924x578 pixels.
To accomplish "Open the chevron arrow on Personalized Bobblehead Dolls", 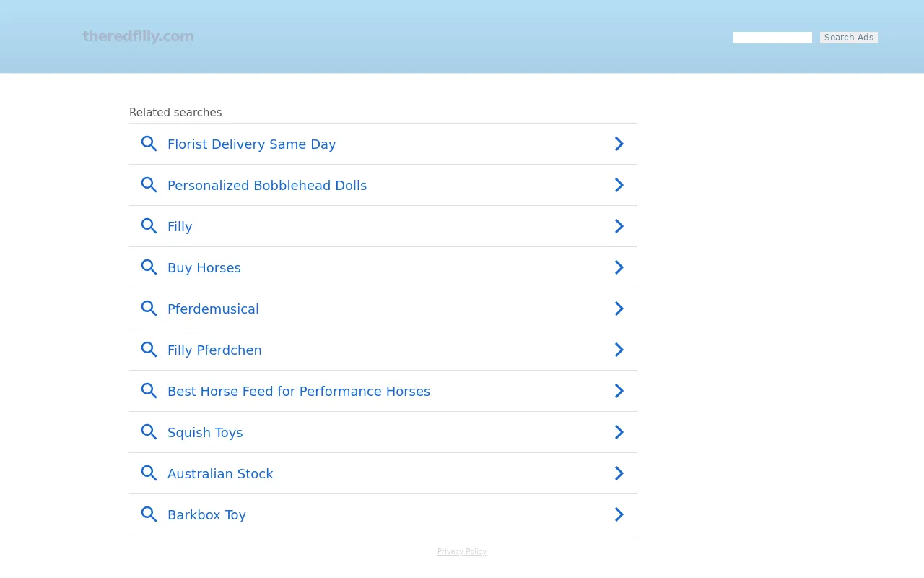I will [x=619, y=185].
